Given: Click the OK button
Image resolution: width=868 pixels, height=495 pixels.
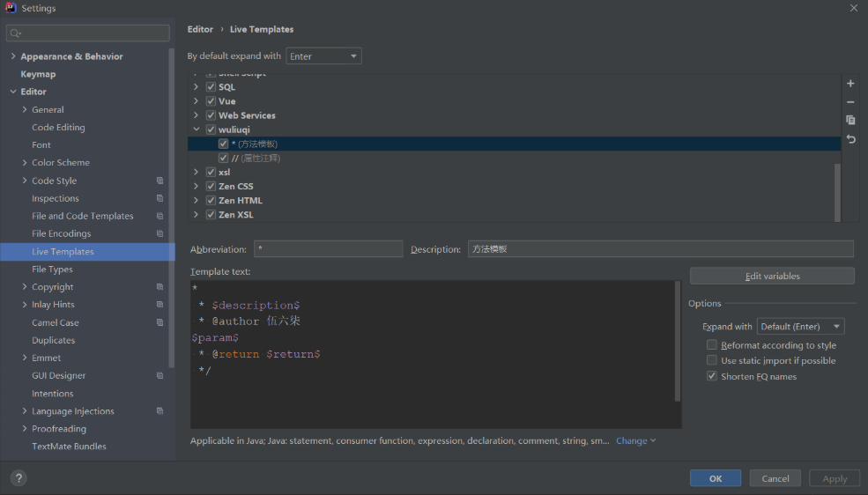Looking at the screenshot, I should click(716, 478).
